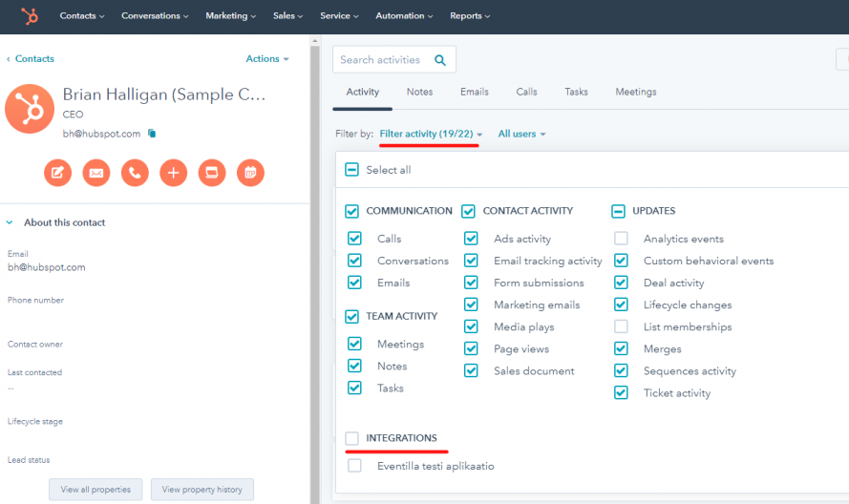The width and height of the screenshot is (849, 504).
Task: Copy email using the clipboard icon
Action: (x=152, y=134)
